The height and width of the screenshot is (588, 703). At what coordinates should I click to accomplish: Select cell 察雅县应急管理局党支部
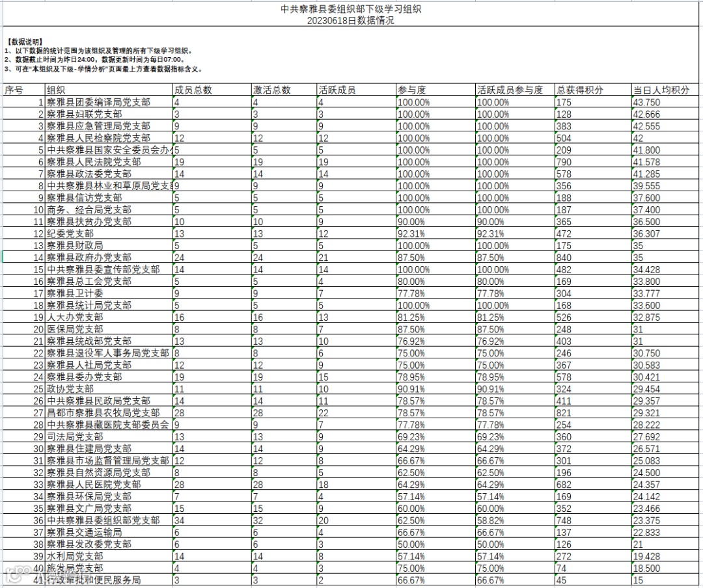(x=109, y=126)
